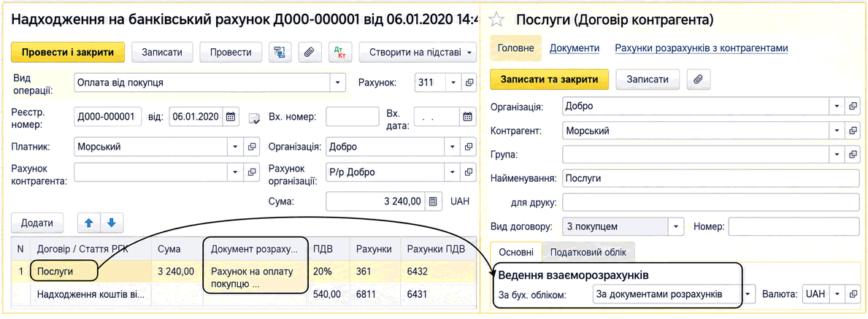The image size is (868, 319).
Task: Click Сума field 3 240,00
Action: click(377, 201)
